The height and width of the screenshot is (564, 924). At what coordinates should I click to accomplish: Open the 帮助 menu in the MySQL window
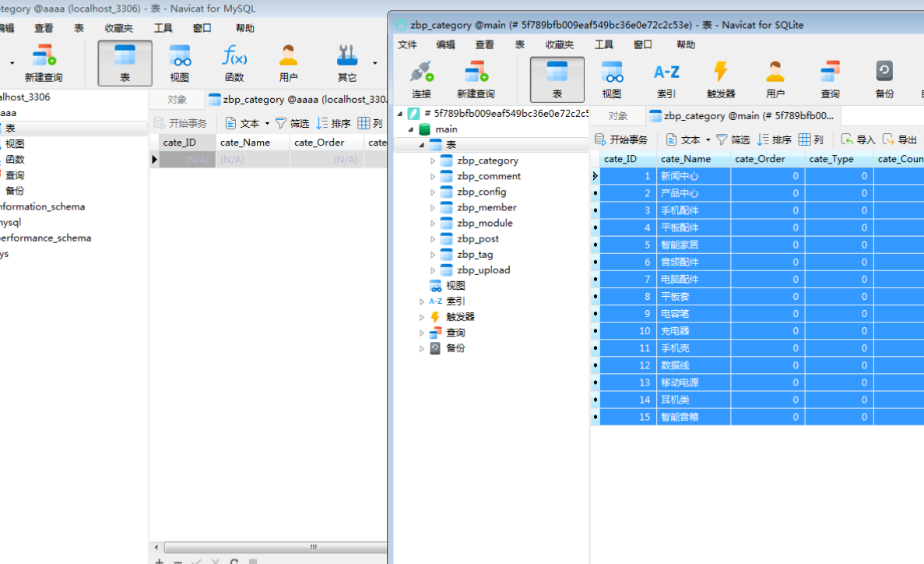pos(244,28)
